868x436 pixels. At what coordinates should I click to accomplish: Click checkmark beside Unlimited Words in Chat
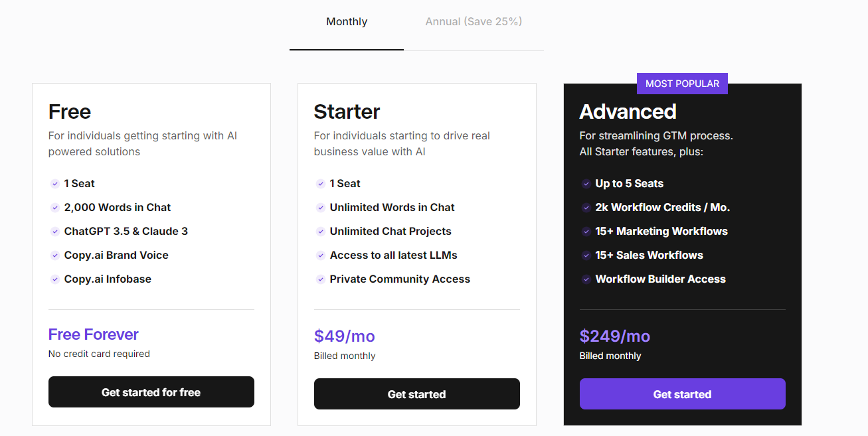(x=321, y=208)
